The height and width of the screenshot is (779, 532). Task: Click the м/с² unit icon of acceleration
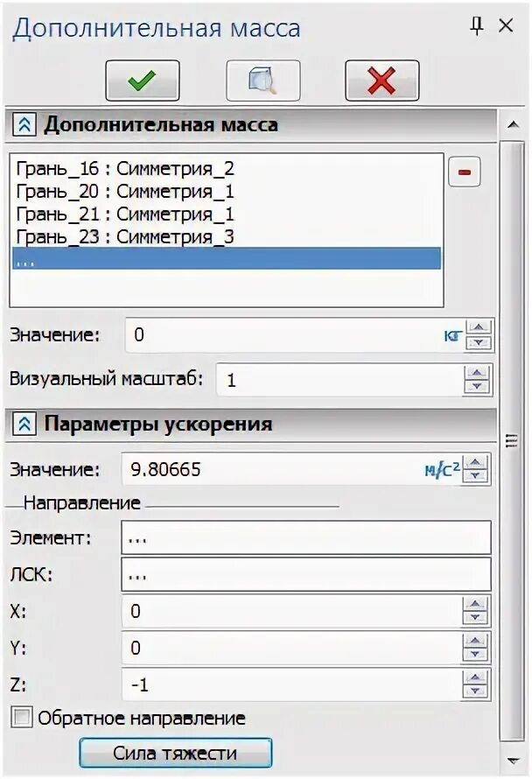pos(442,469)
